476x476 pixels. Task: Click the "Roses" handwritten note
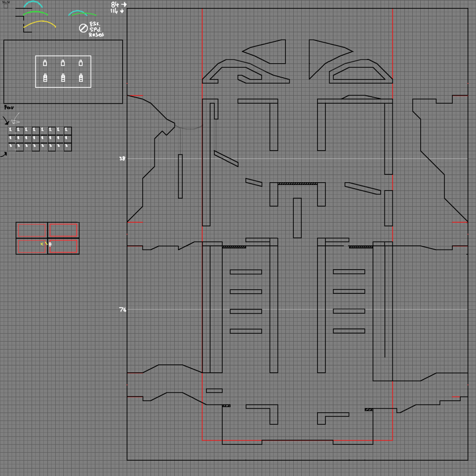click(96, 35)
